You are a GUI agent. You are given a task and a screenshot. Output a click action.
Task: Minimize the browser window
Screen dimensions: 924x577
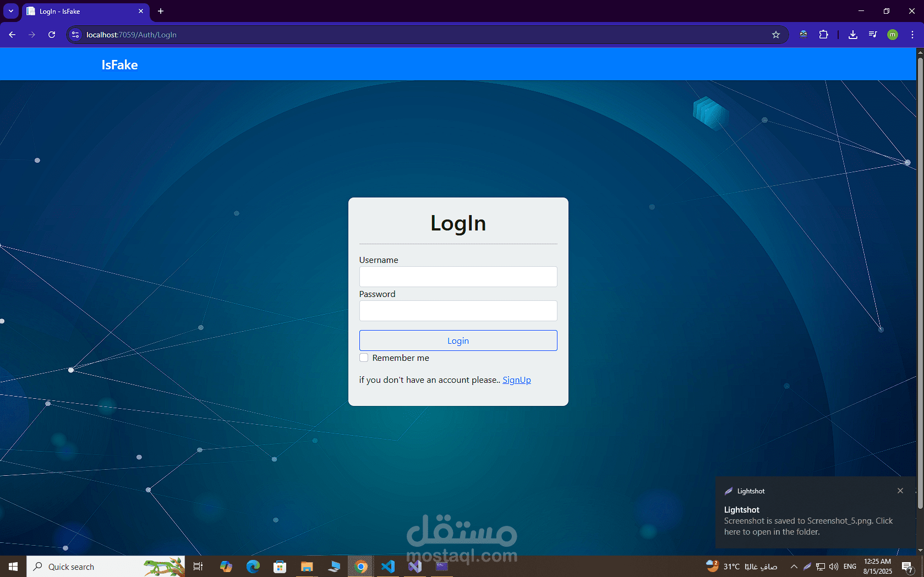(861, 11)
